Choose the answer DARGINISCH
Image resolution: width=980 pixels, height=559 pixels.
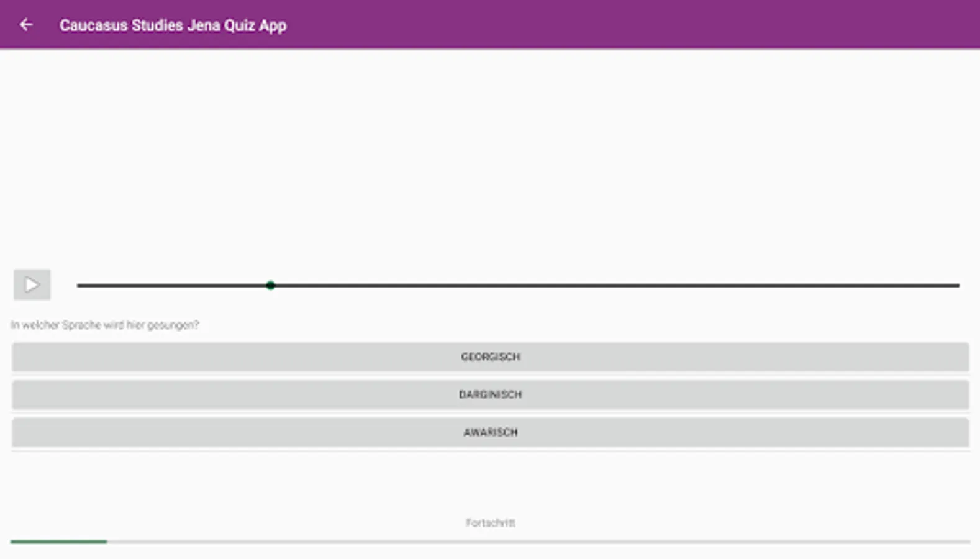pos(490,395)
